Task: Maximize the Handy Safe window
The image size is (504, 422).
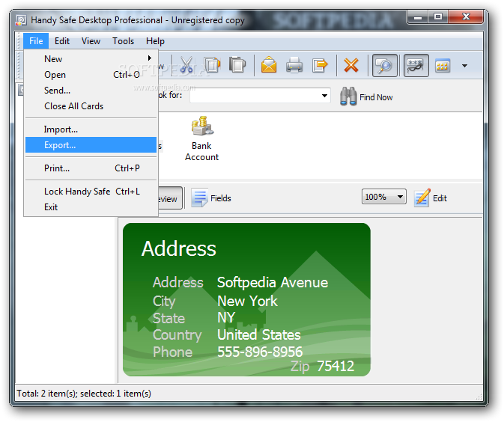Action: click(x=438, y=17)
